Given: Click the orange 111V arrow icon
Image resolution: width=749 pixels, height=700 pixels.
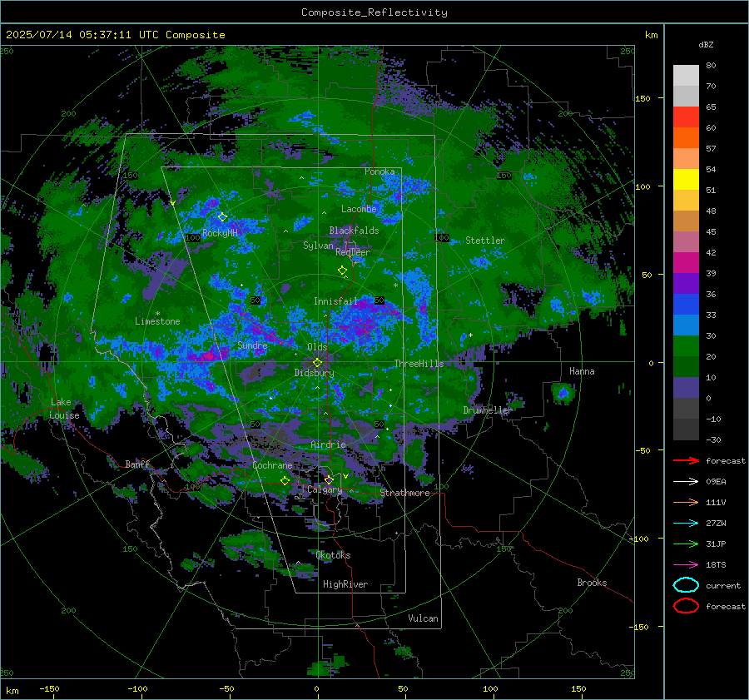Looking at the screenshot, I should (x=686, y=502).
